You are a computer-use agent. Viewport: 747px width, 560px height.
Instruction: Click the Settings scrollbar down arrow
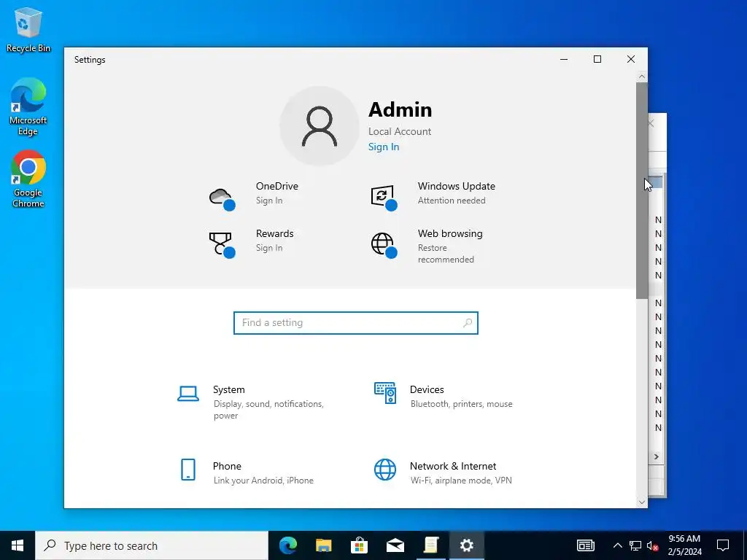coord(642,502)
